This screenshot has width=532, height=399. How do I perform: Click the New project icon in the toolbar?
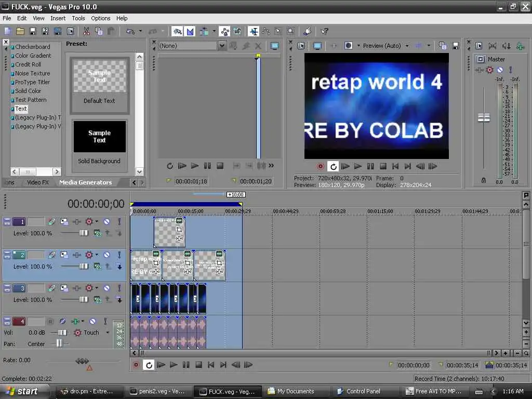tap(8, 31)
